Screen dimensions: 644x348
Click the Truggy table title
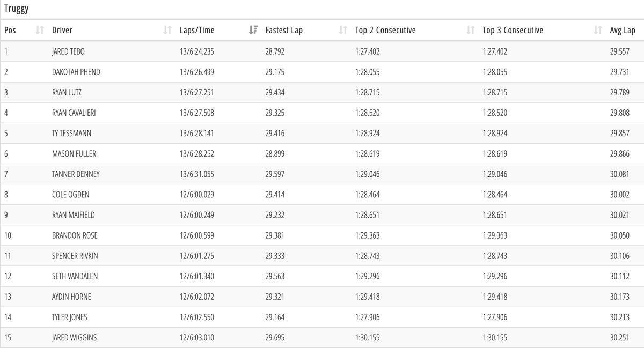click(16, 9)
